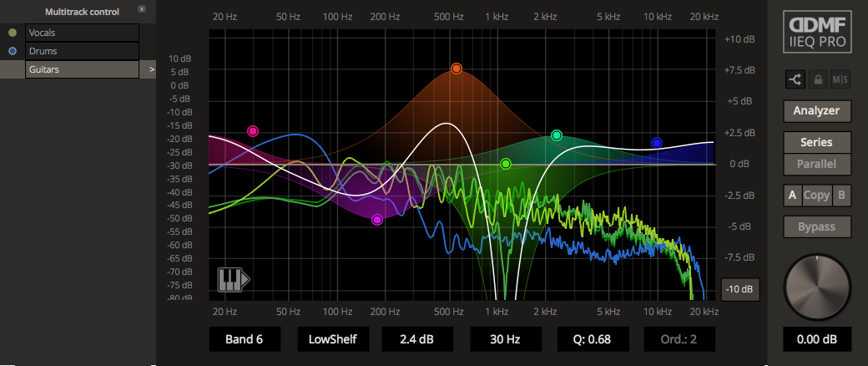This screenshot has height=366, width=868.
Task: Select the Drums track
Action: [x=81, y=51]
